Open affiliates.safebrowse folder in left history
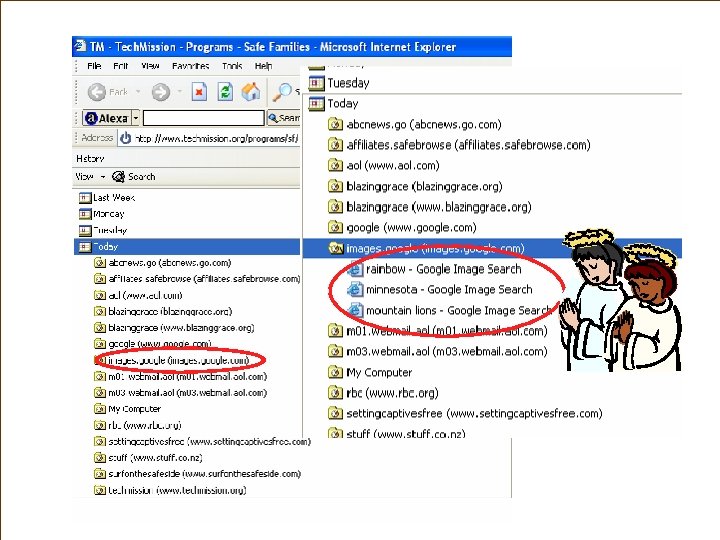720x540 pixels. click(x=197, y=279)
